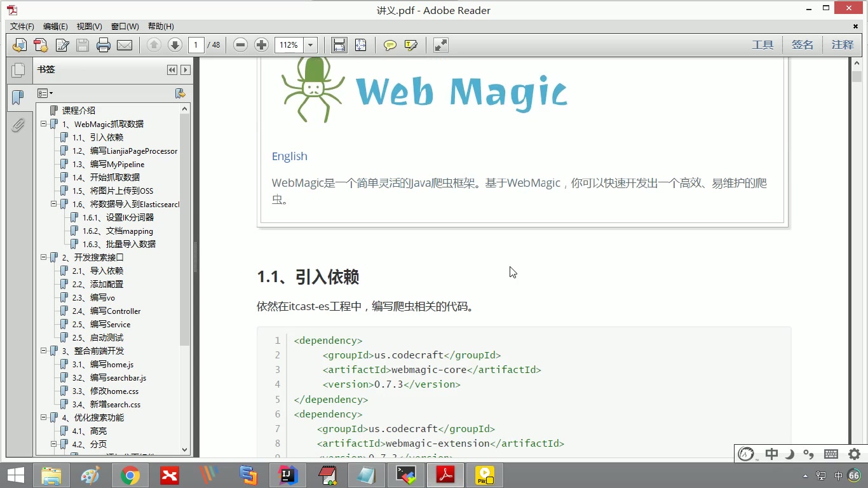Jump to bookmark 3.2、编写searchbar.js
Viewport: 868px width, 488px height.
point(109,377)
